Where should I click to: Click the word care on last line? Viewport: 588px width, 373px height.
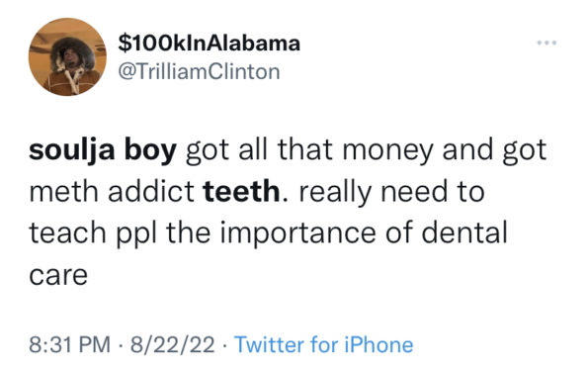58,276
